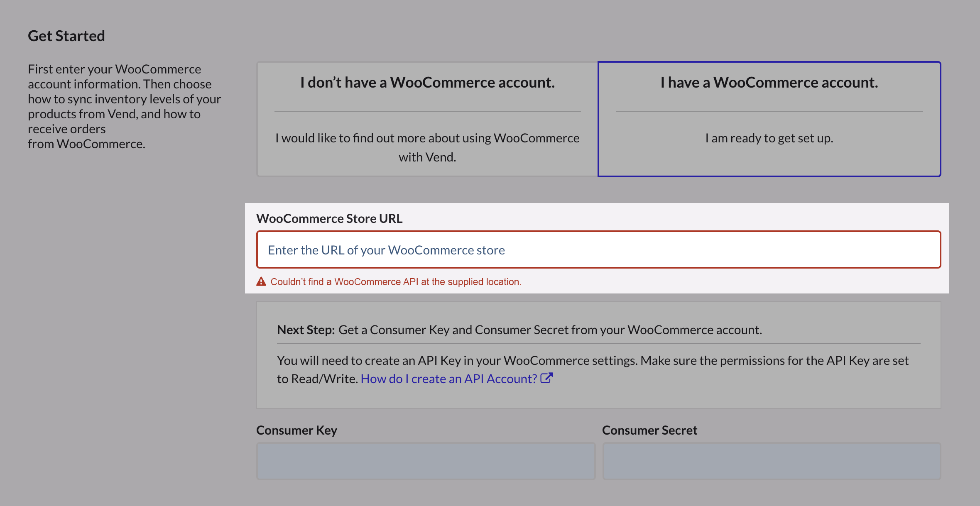The width and height of the screenshot is (980, 506).
Task: Click the external link icon after API Account
Action: click(546, 378)
